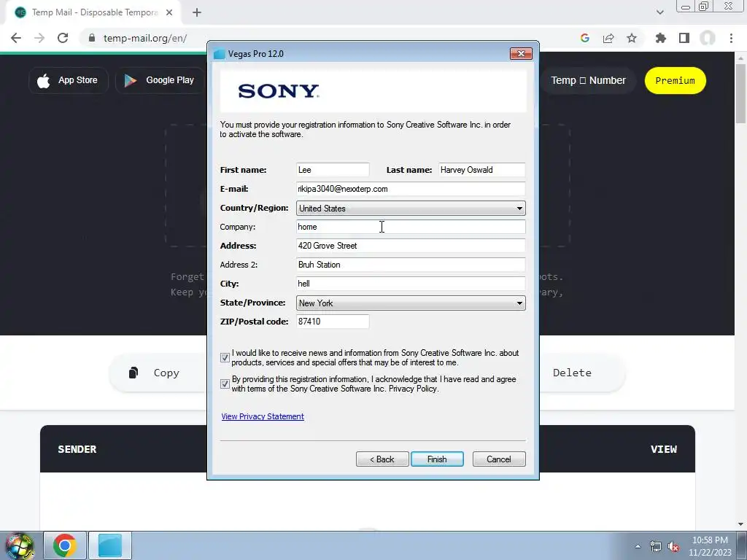Select the Temp Mail browser tab
747x560 pixels.
pos(94,12)
